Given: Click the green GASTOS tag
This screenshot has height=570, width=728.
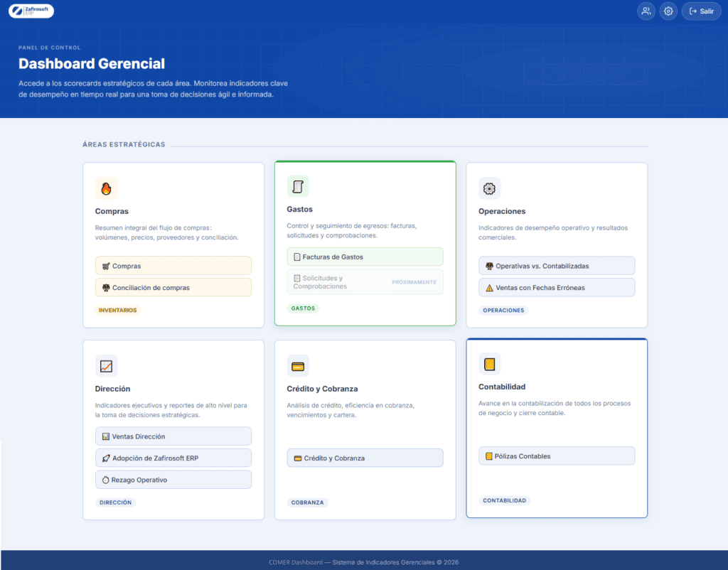Looking at the screenshot, I should tap(303, 308).
